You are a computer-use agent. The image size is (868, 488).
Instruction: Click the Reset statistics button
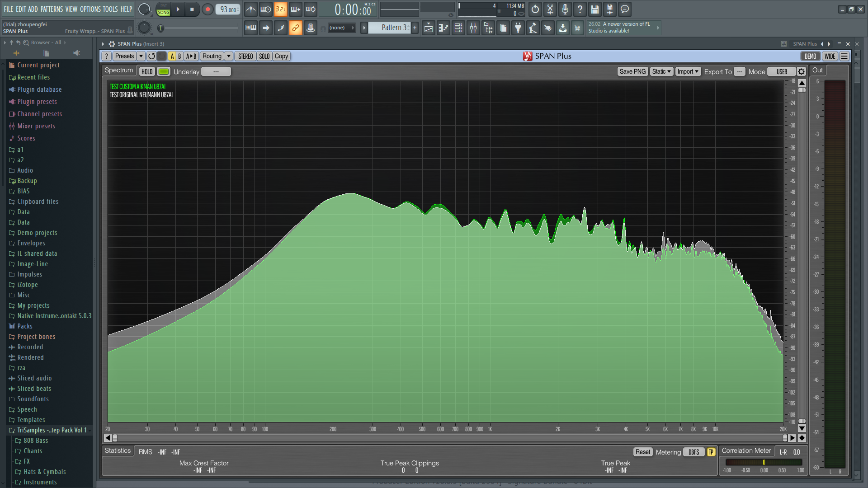coord(643,452)
